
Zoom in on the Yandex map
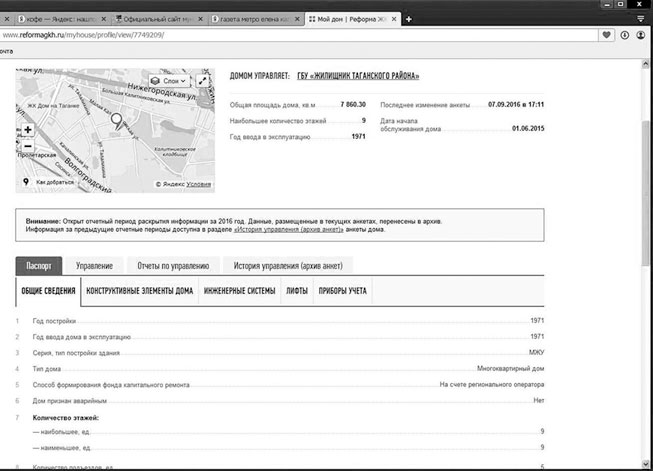tap(27, 130)
